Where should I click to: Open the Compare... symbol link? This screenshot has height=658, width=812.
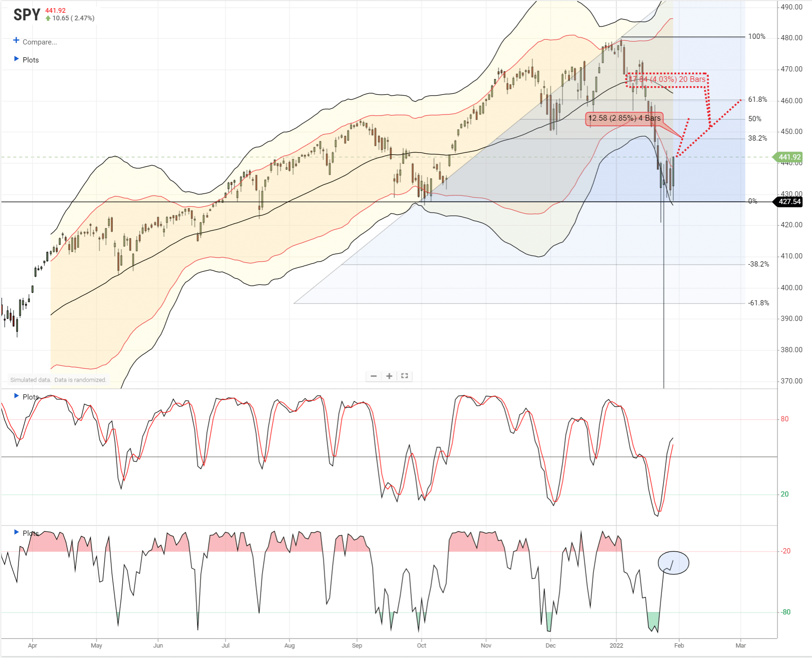40,42
